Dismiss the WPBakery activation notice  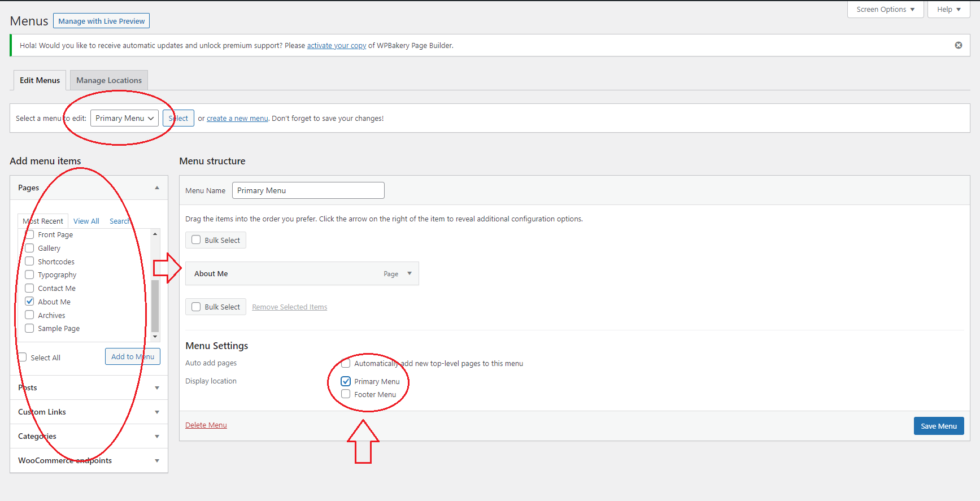pyautogui.click(x=959, y=45)
